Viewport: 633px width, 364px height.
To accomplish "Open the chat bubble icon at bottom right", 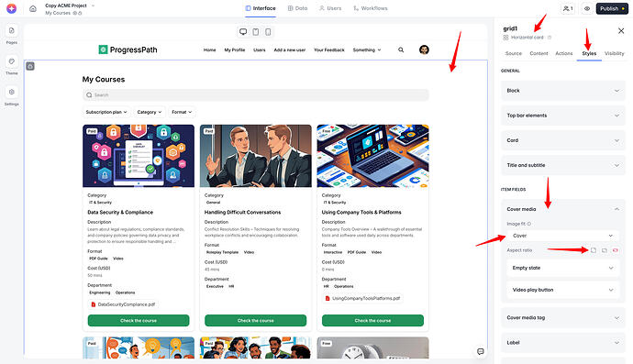I will click(481, 351).
